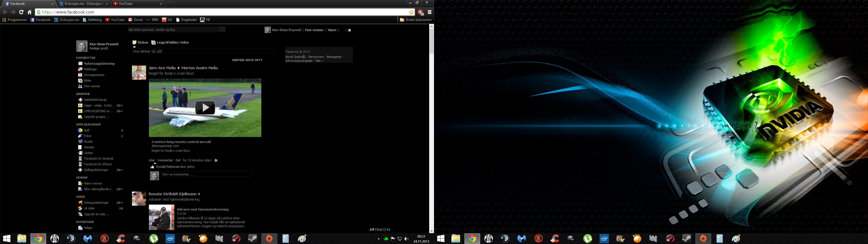Click Liker on the aircraft post

click(x=152, y=160)
